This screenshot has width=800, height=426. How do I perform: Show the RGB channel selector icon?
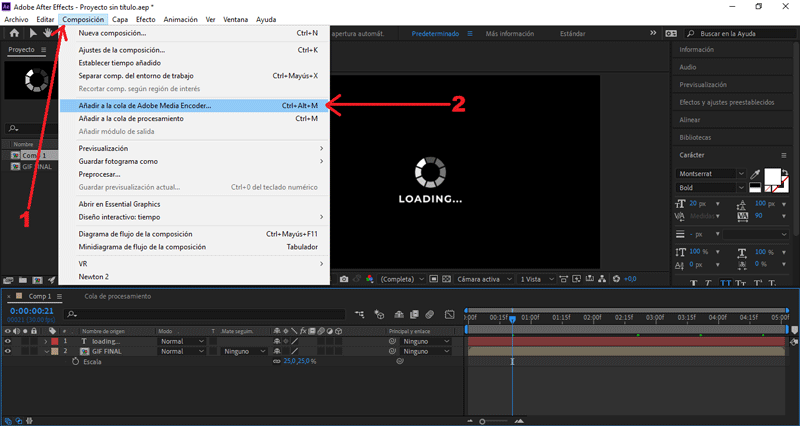click(x=369, y=279)
